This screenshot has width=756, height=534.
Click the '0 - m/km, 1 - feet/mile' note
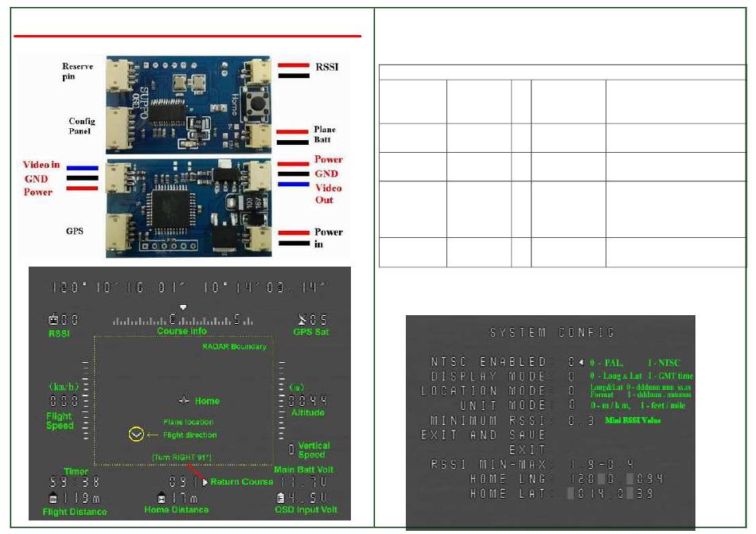click(638, 405)
